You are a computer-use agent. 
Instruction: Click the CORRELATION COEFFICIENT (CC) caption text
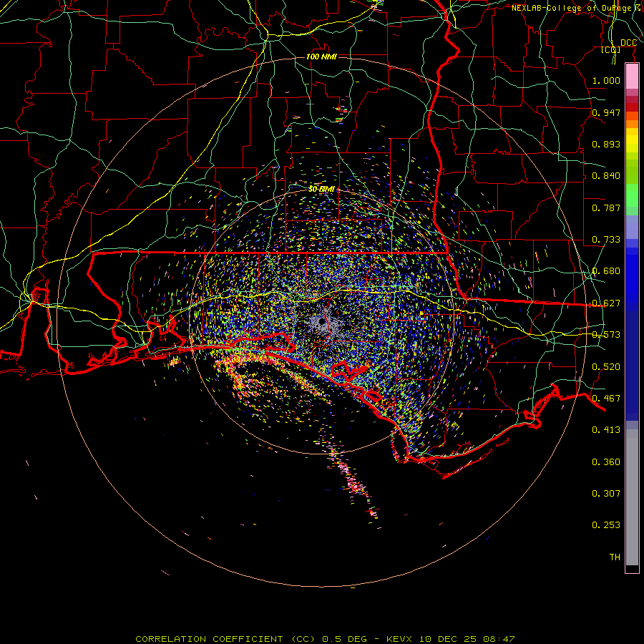tap(227, 639)
